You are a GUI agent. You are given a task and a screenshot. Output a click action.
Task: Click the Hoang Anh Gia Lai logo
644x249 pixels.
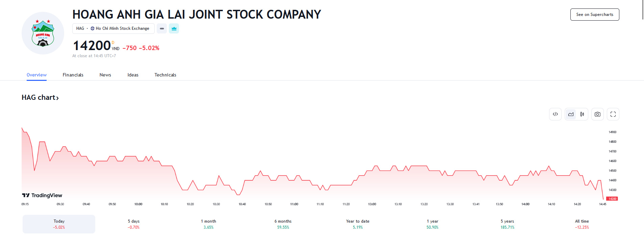[x=43, y=33]
